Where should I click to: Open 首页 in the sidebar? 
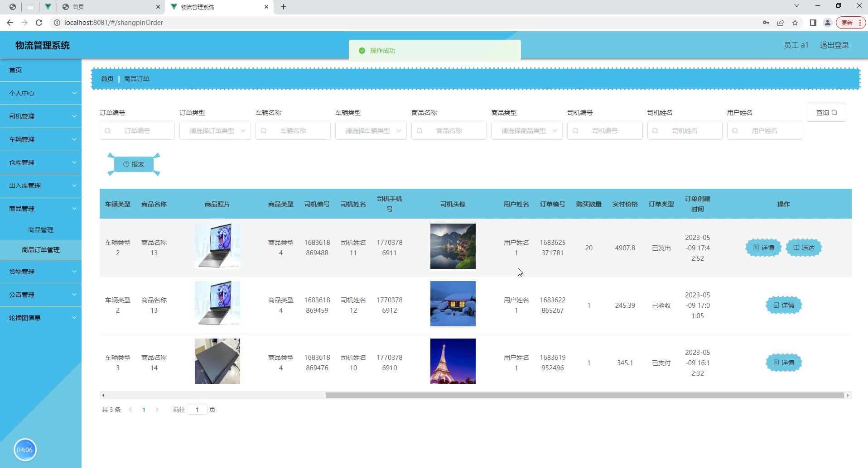(41, 70)
